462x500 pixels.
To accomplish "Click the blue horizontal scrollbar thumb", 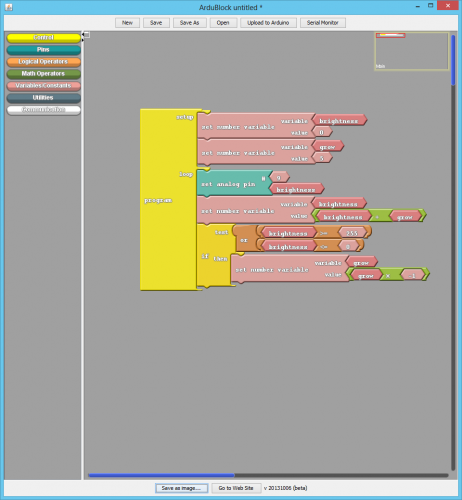I will tap(161, 475).
